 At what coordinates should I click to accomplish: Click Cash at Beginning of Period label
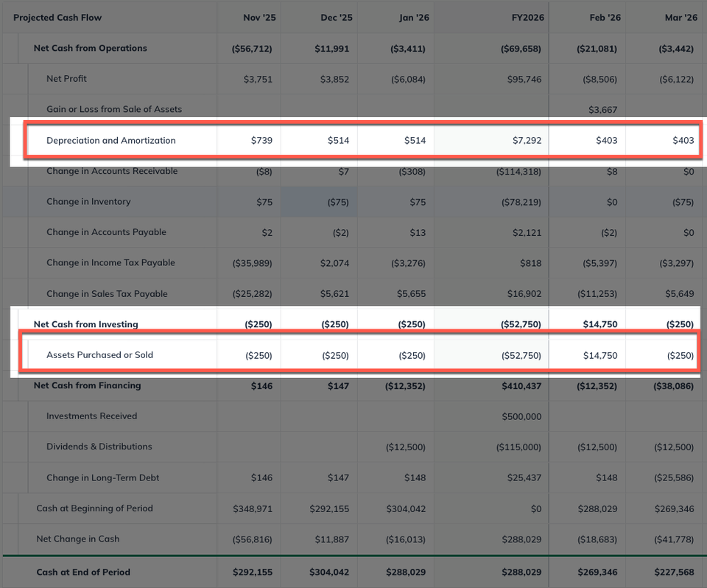(x=95, y=508)
